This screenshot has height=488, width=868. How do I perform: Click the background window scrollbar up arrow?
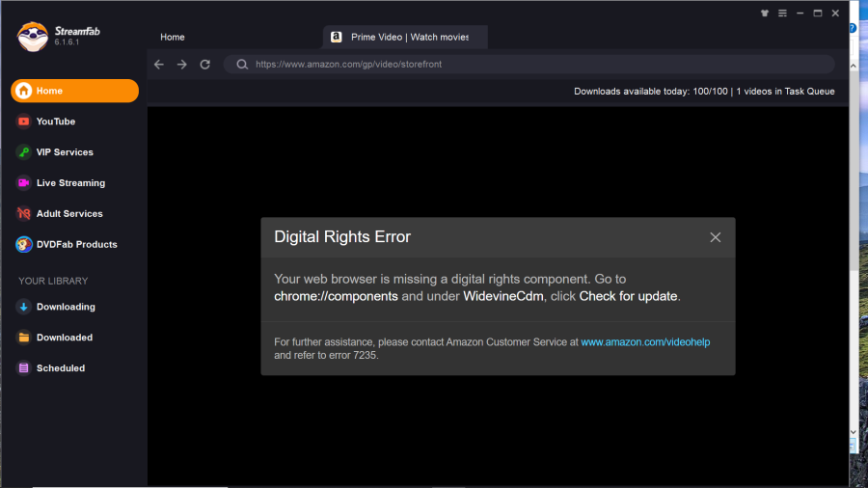854,66
